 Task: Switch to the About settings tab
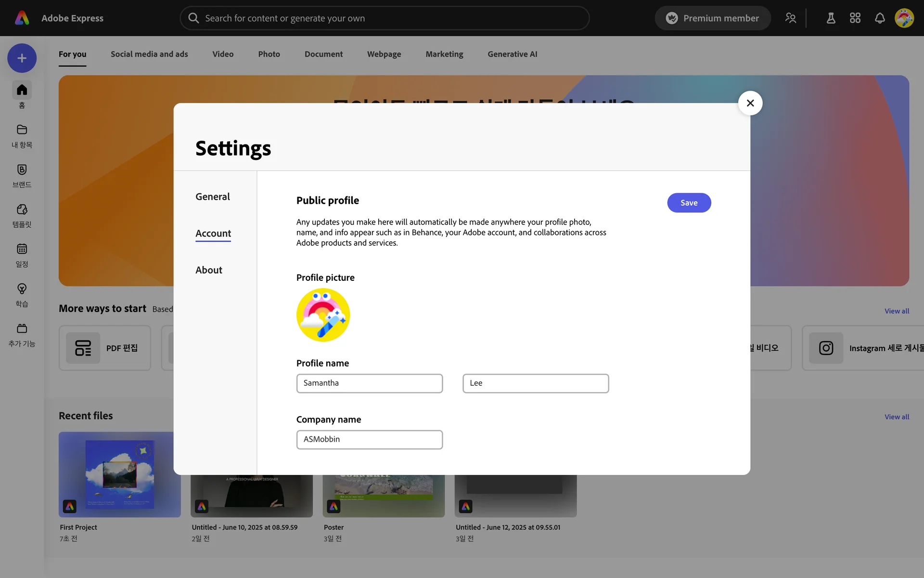(208, 270)
